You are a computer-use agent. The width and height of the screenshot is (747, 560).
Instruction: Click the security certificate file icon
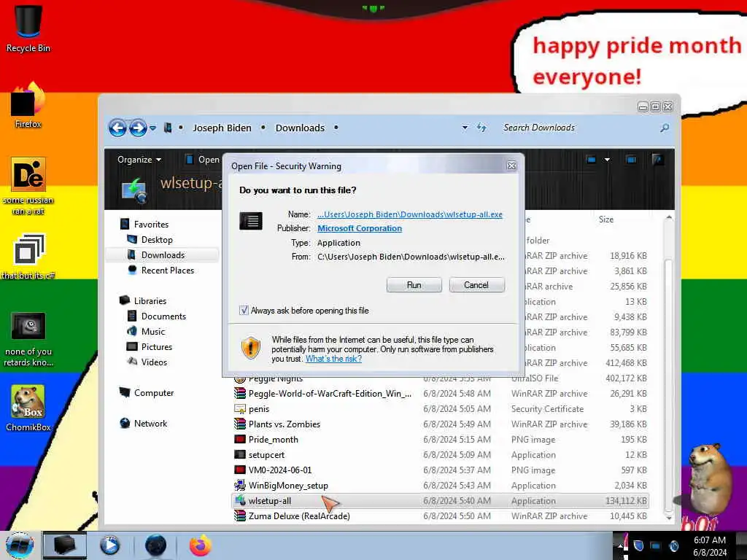[239, 408]
